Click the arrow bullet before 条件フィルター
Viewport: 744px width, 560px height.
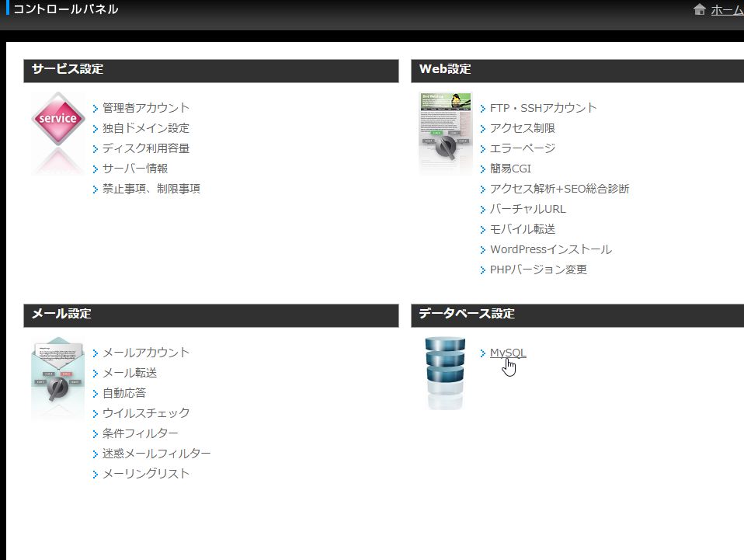96,434
